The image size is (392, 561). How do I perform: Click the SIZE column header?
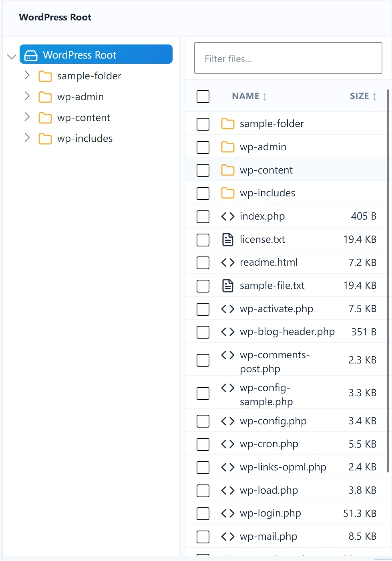pyautogui.click(x=359, y=96)
